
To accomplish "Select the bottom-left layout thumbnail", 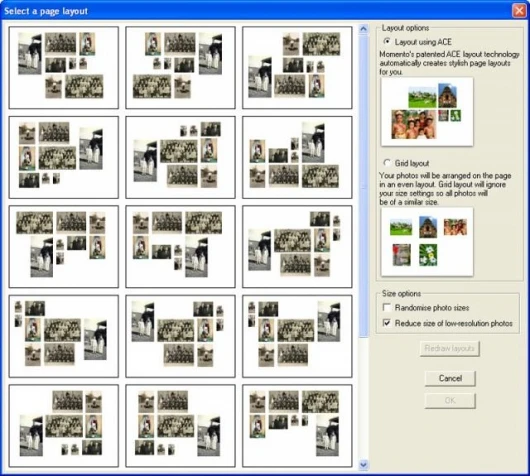I will click(x=64, y=426).
